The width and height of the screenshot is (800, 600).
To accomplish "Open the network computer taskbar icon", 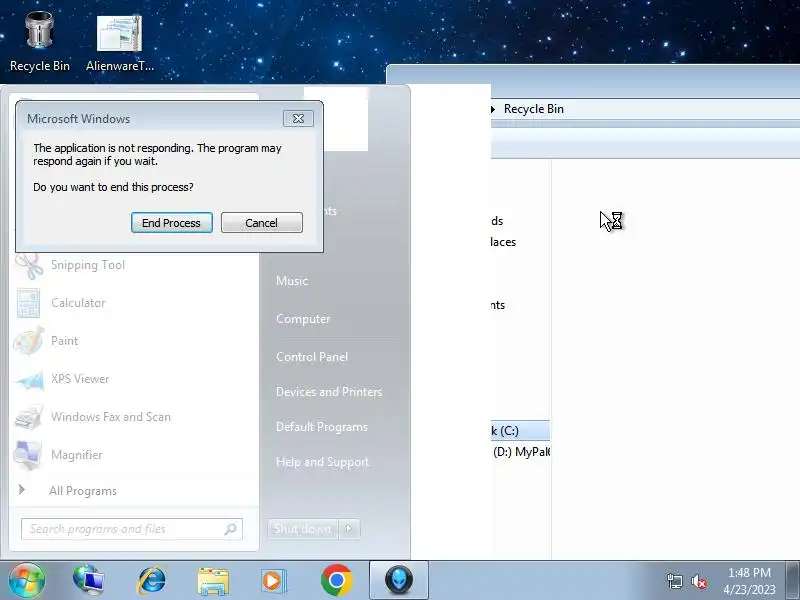I will [88, 580].
